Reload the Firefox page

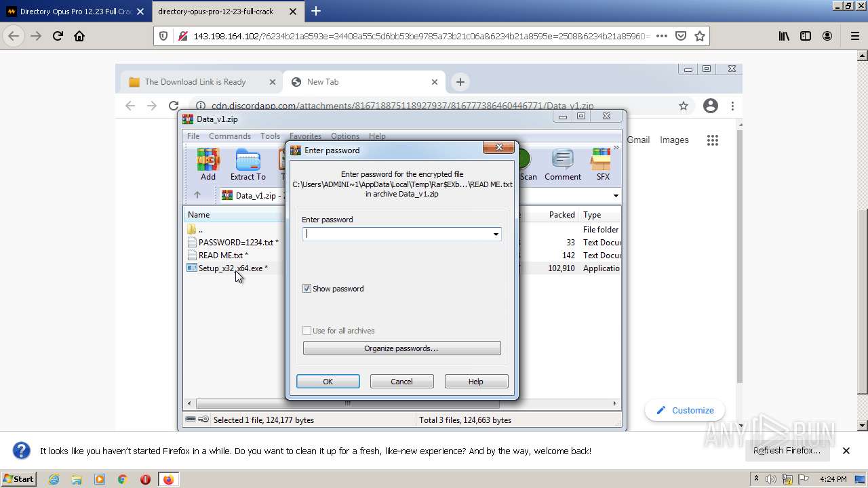click(x=58, y=36)
